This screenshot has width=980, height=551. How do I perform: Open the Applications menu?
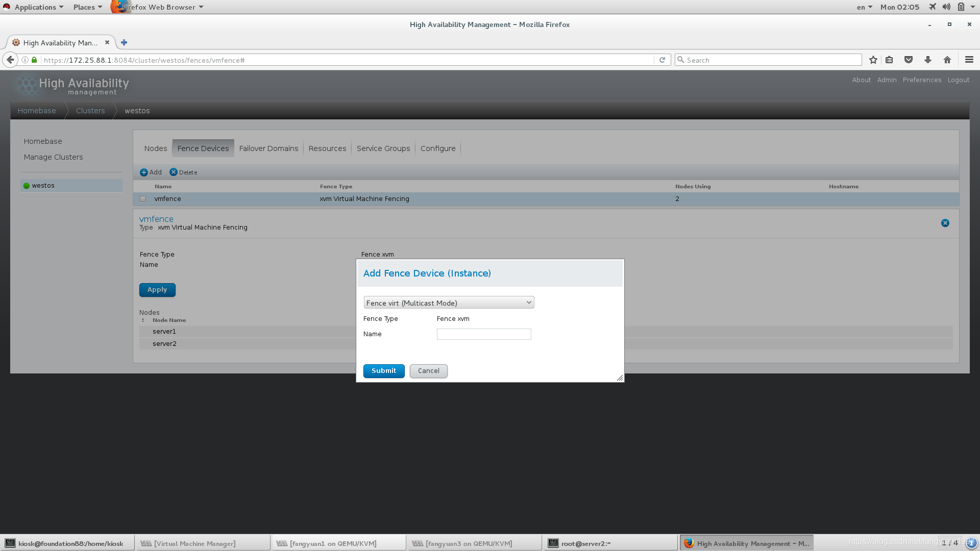tap(35, 7)
